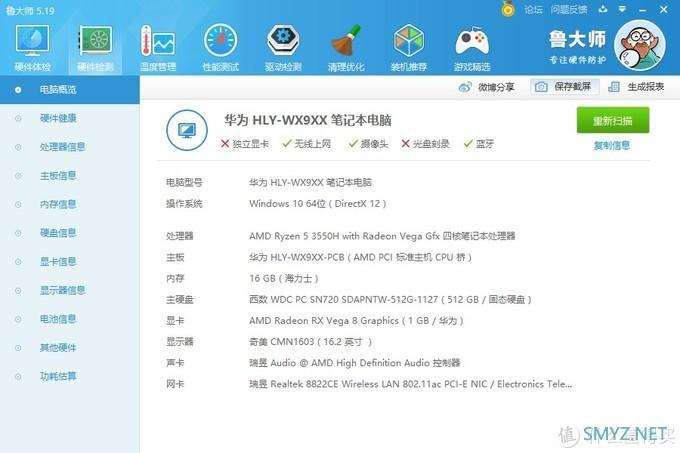Open the 论坛 forum link
The width and height of the screenshot is (680, 453).
[x=533, y=10]
